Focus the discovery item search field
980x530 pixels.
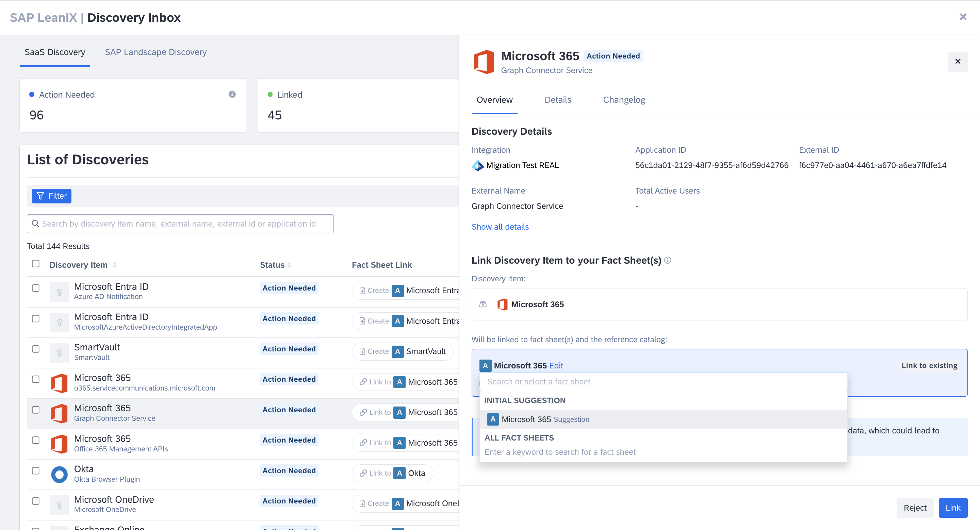(x=180, y=223)
